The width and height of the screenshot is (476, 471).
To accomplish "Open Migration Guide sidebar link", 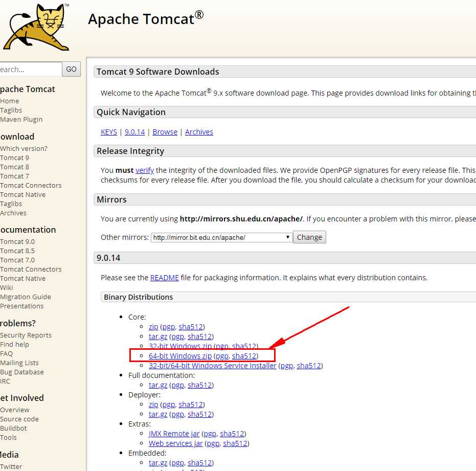I will point(26,297).
